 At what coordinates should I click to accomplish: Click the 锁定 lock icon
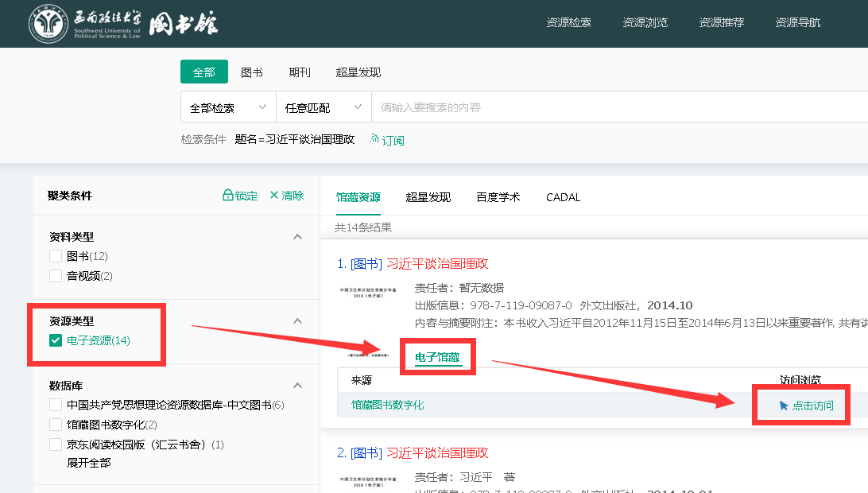[227, 196]
